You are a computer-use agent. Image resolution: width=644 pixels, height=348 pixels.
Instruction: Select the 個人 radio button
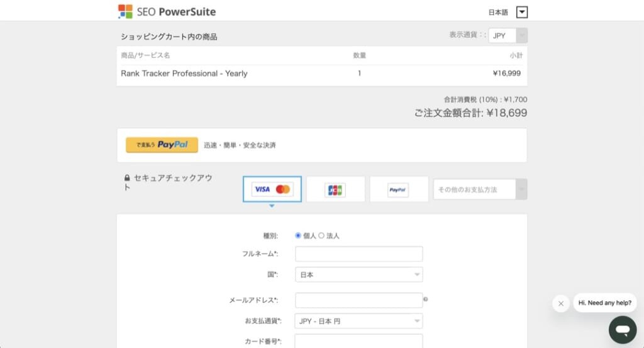pyautogui.click(x=297, y=235)
